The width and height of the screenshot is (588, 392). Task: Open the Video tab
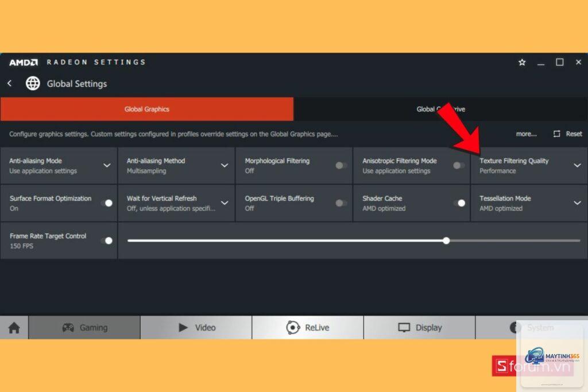pyautogui.click(x=196, y=328)
